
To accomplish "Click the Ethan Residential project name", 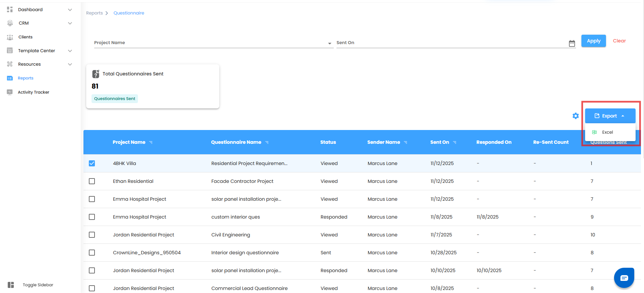I will [x=133, y=181].
